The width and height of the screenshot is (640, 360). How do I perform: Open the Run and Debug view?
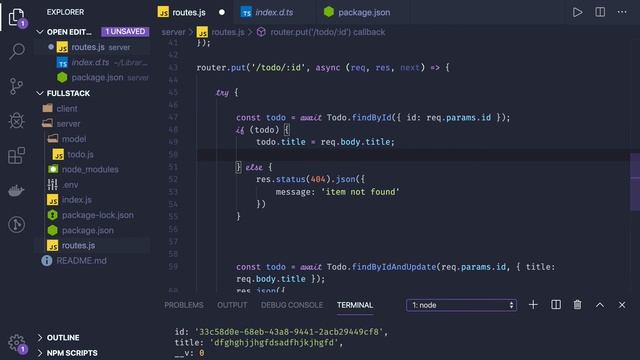(x=16, y=120)
